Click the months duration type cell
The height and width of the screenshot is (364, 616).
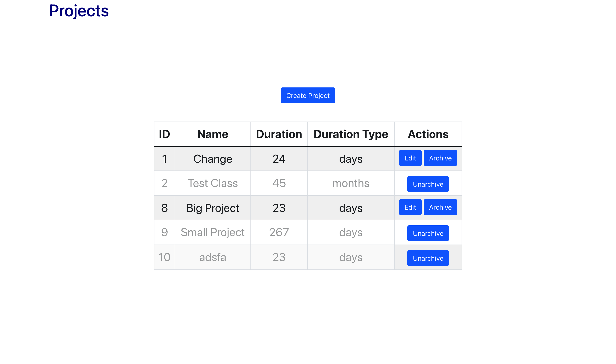[x=350, y=183]
